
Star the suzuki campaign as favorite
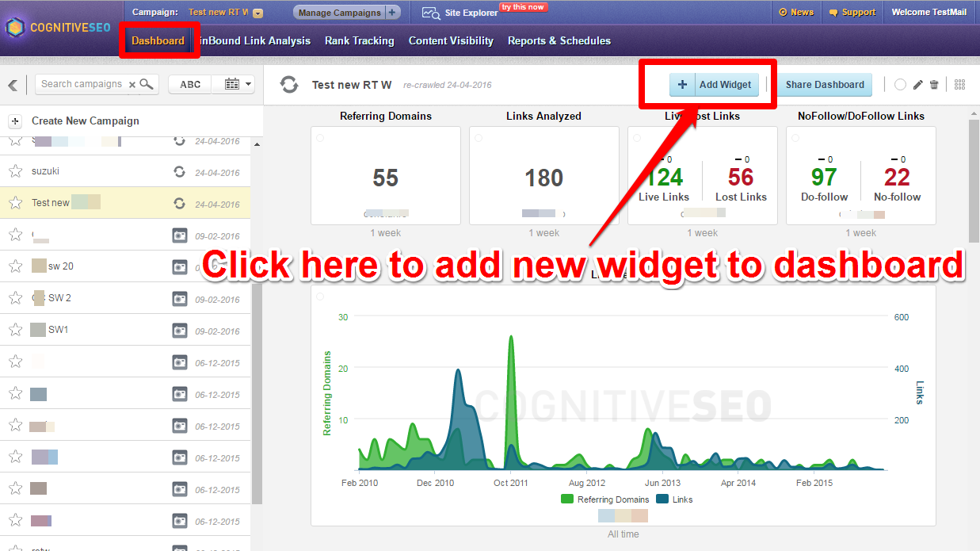(15, 169)
